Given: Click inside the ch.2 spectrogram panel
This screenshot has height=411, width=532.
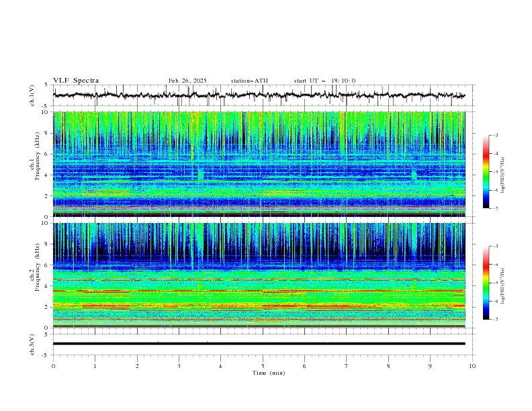Looking at the screenshot, I should [x=259, y=275].
